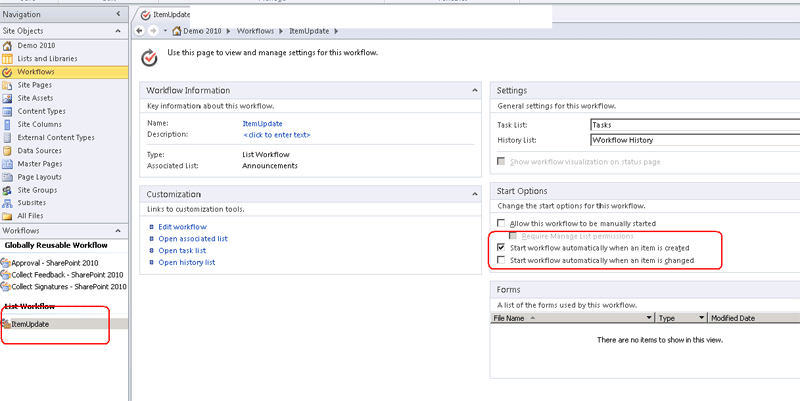Click the Workflows icon in Site Objects
Image resolution: width=800 pixels, height=401 pixels.
[8, 72]
